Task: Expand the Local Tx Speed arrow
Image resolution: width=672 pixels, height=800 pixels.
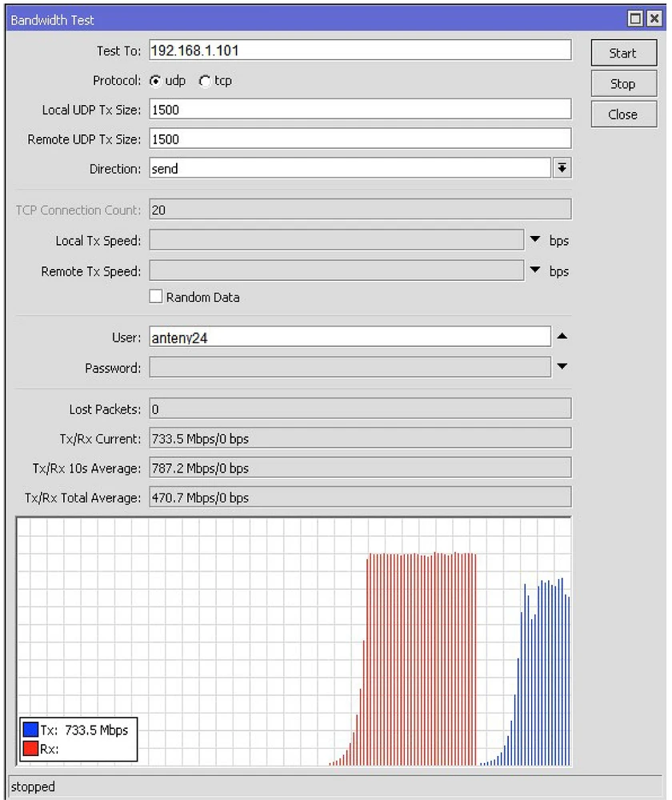Action: pyautogui.click(x=535, y=240)
